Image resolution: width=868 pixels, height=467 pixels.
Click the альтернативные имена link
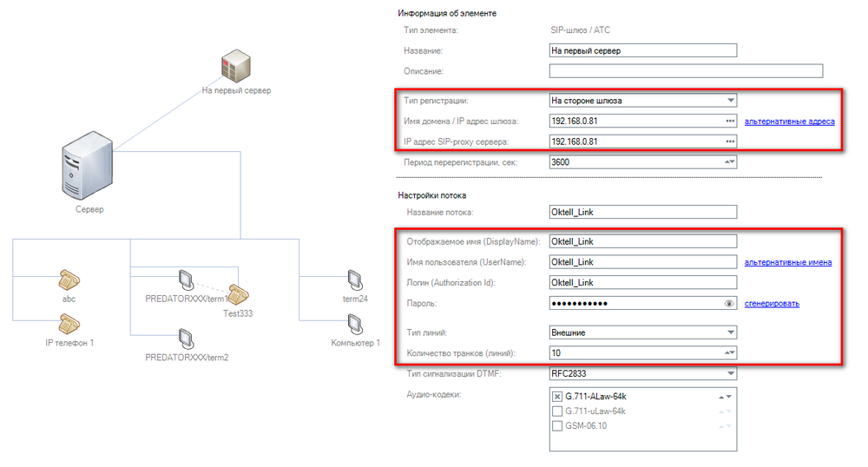click(787, 262)
